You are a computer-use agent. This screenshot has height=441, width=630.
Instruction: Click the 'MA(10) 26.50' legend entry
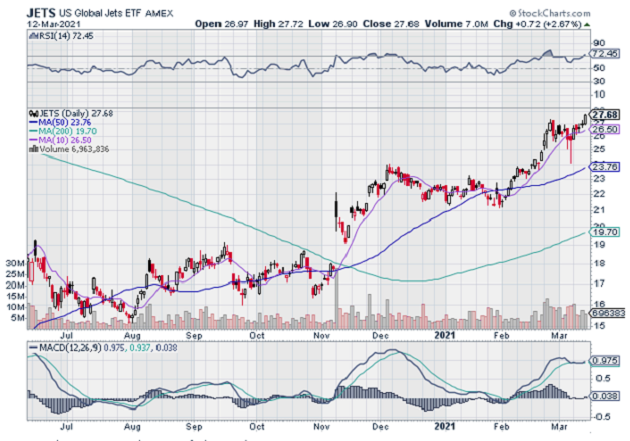coord(64,140)
